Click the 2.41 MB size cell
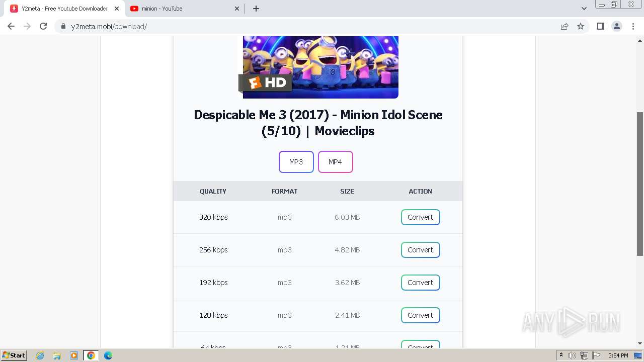This screenshot has height=362, width=644. click(347, 315)
